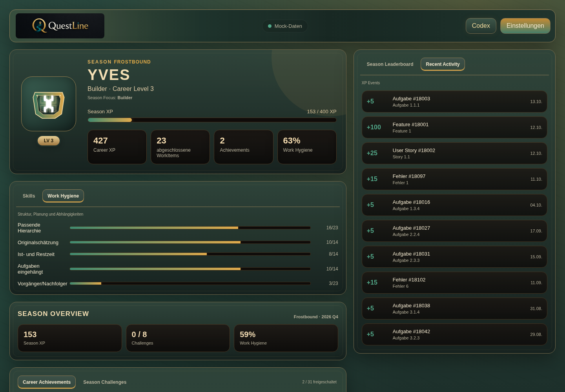
Task: Click the 23 abgeschlossene WorkItems card
Action: pyautogui.click(x=180, y=147)
